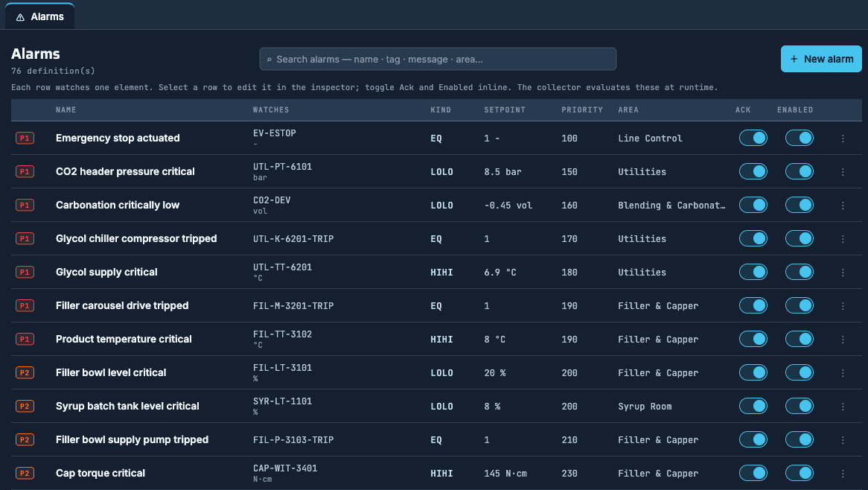This screenshot has width=868, height=490.
Task: Click P1 badge of Emergency stop actuated
Action: 25,138
